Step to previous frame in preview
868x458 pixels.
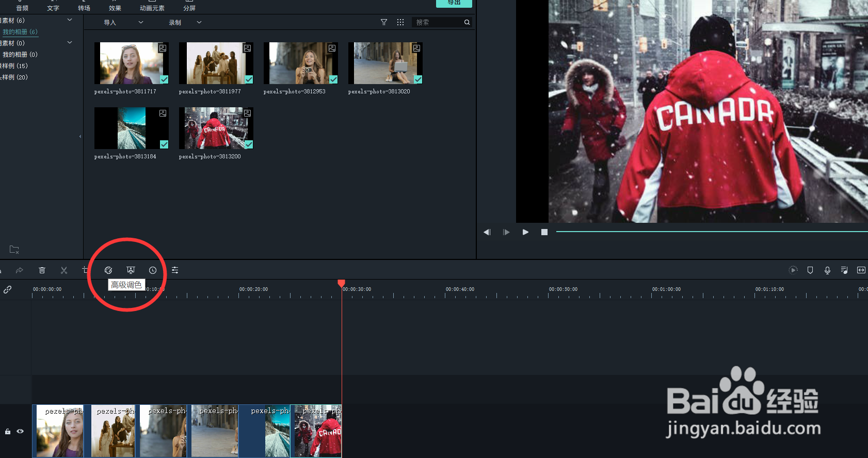[x=487, y=232]
